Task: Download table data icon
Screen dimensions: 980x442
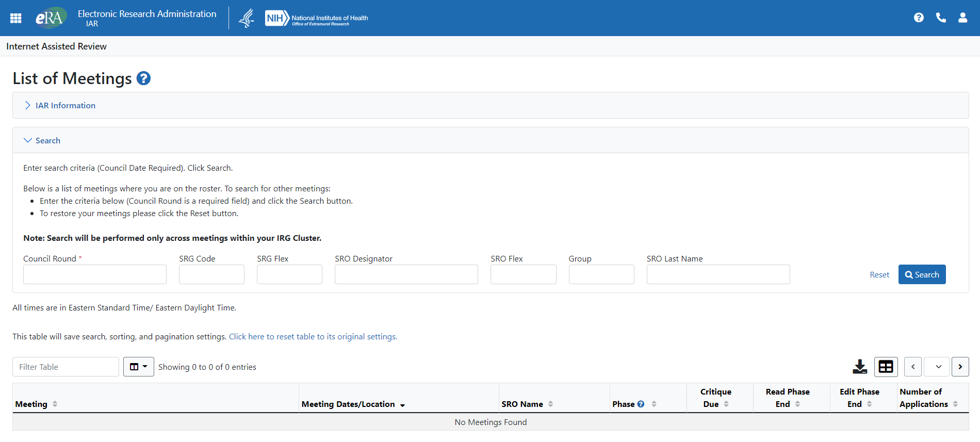Action: point(860,367)
